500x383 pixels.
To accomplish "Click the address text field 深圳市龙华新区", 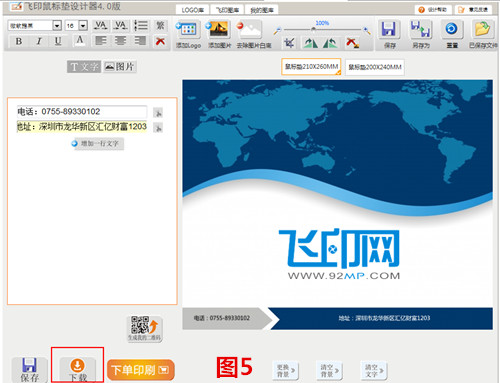I will click(82, 127).
